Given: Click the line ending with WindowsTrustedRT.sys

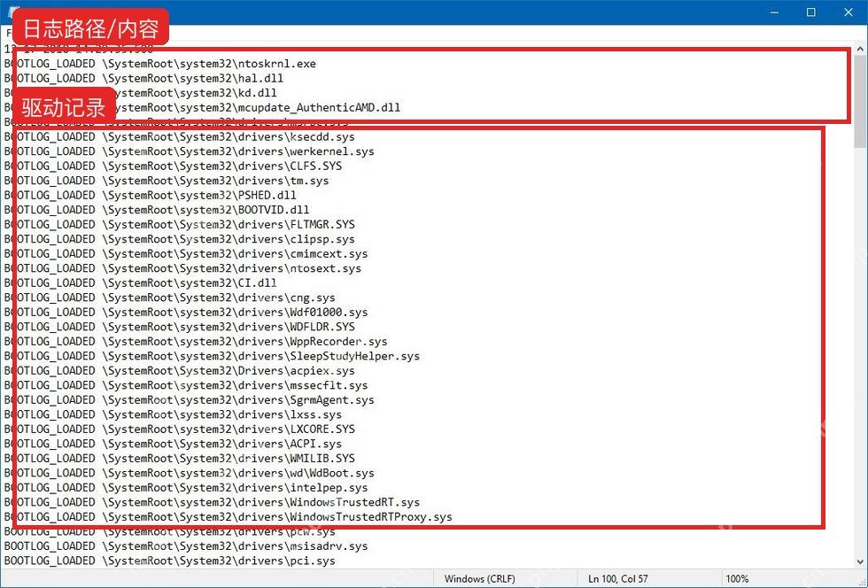Looking at the screenshot, I should tap(212, 502).
